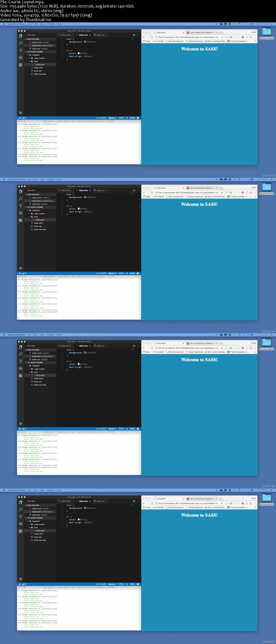Click Chrome back arrow in 00:00:14 frame
This screenshot has height=644, width=276.
144,37
